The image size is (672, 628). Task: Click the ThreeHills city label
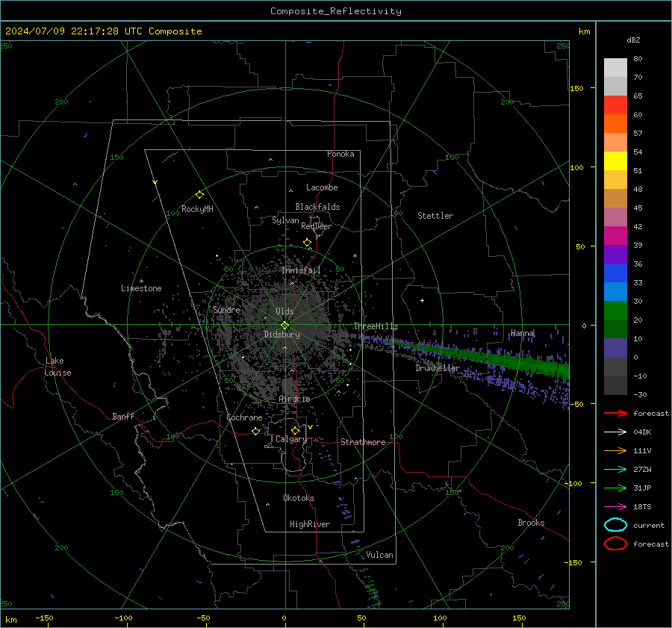pos(376,326)
